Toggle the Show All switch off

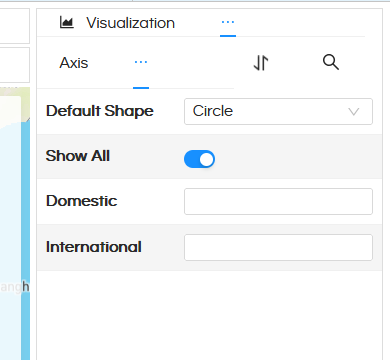[199, 159]
